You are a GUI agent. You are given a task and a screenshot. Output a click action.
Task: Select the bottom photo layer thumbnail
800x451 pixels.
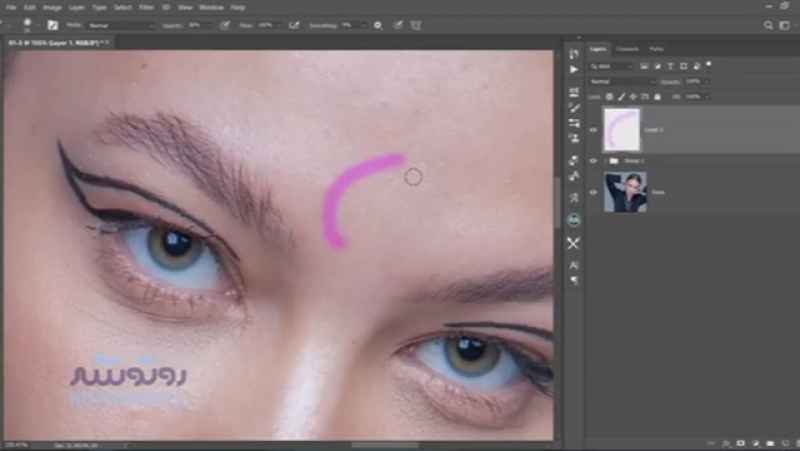tap(625, 192)
